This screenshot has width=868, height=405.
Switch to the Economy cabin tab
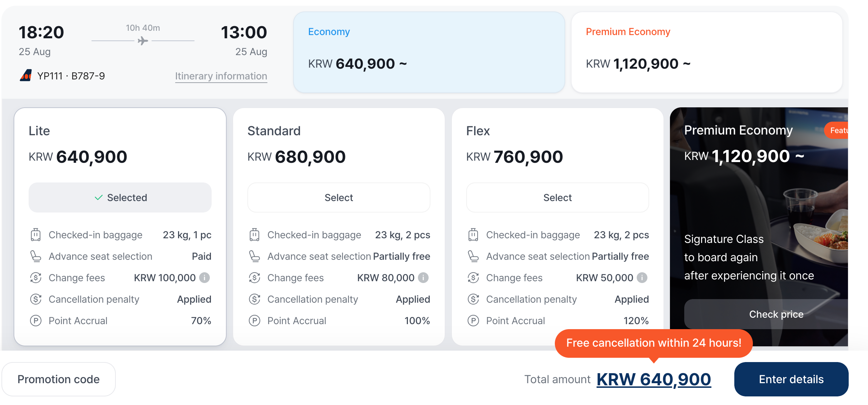[429, 52]
